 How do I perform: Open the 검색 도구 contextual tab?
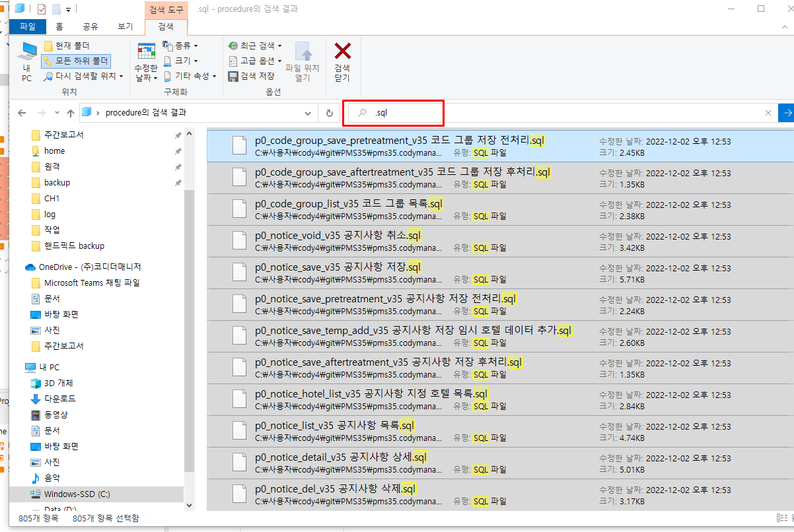pos(166,9)
